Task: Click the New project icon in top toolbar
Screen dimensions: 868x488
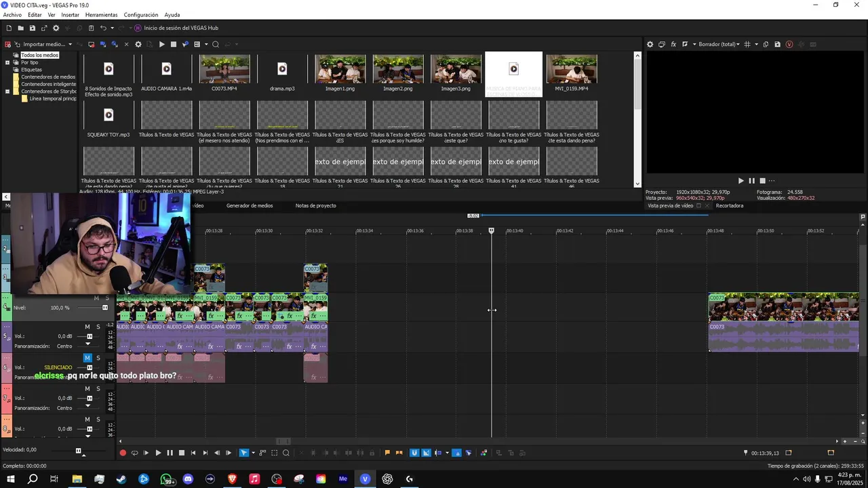Action: coord(9,28)
